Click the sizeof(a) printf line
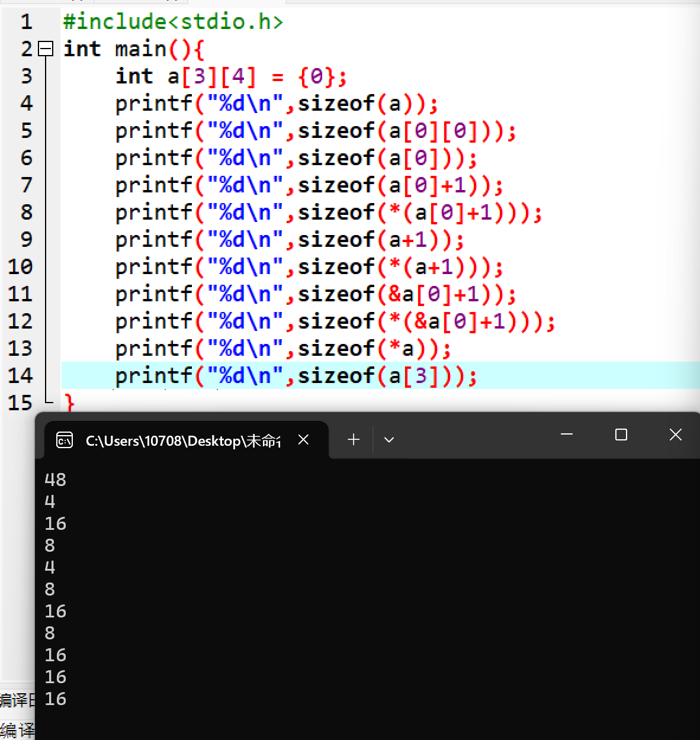This screenshot has height=740, width=700. (x=277, y=104)
